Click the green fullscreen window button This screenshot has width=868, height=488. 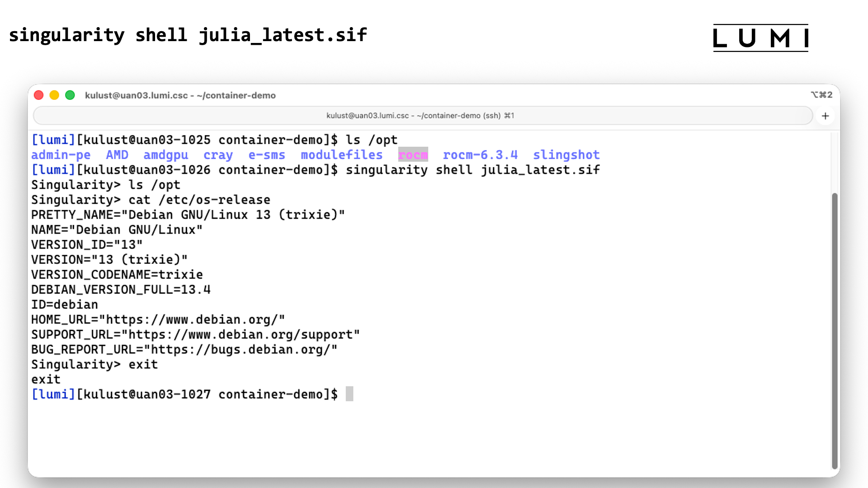(x=70, y=95)
